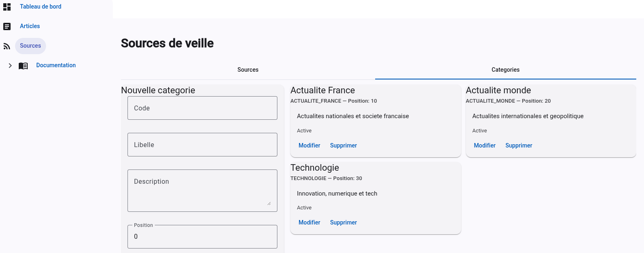Click the Articles document icon
The image size is (644, 253).
click(x=7, y=26)
